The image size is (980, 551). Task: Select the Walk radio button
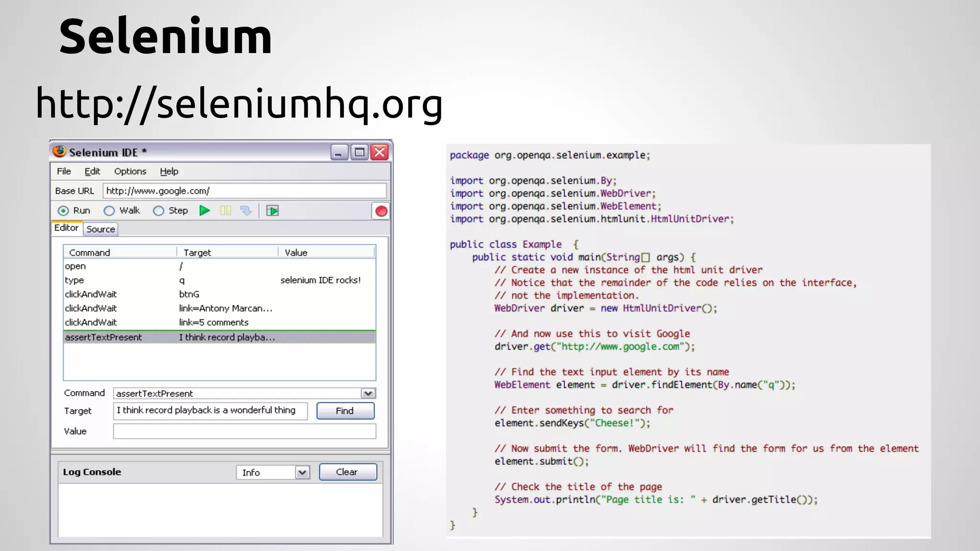(x=109, y=210)
